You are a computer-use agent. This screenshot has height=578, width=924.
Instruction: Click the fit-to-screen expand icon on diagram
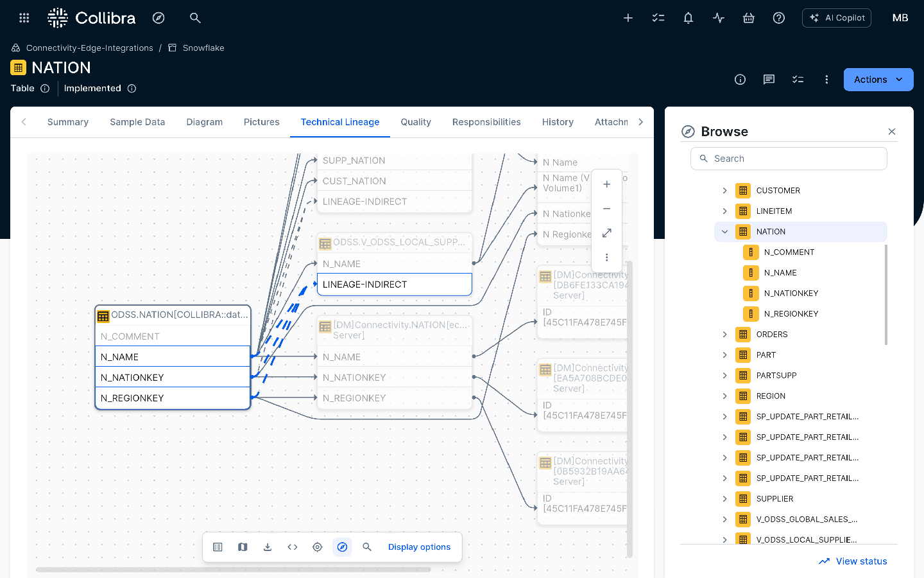tap(606, 233)
